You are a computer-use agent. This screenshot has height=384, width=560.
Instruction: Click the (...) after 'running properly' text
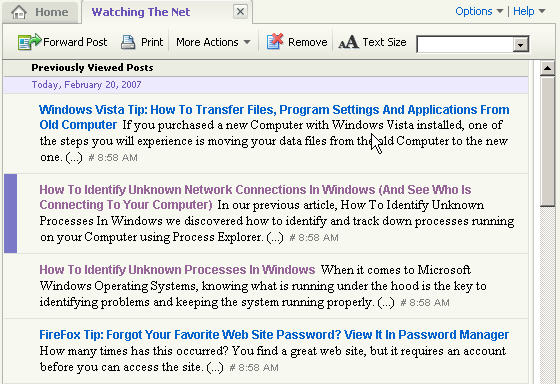[x=386, y=302]
